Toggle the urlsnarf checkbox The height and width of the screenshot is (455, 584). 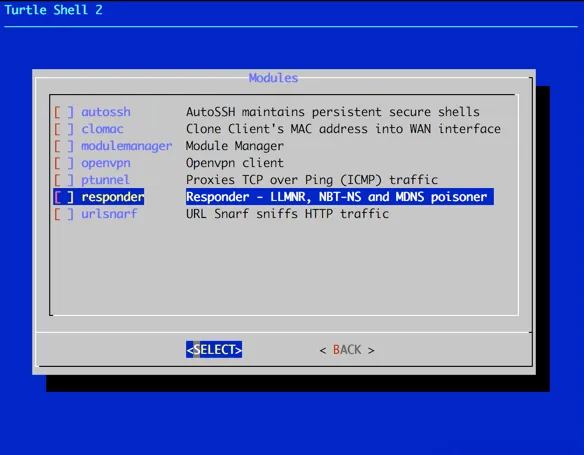click(64, 214)
